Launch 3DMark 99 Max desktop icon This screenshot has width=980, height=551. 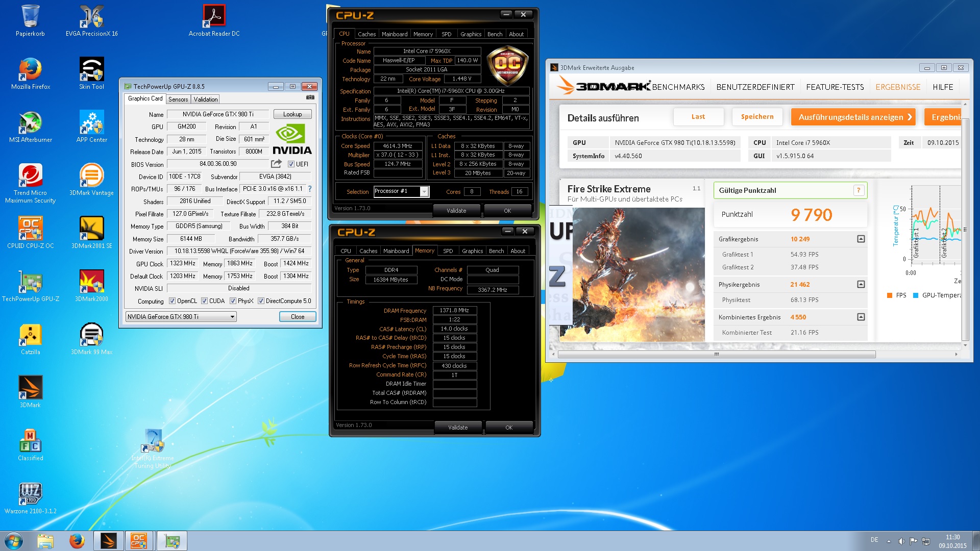click(x=92, y=339)
